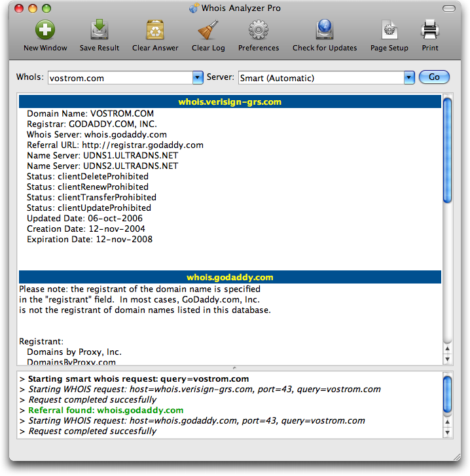470x476 pixels.
Task: Click the Registrant: label
Action: [x=41, y=342]
